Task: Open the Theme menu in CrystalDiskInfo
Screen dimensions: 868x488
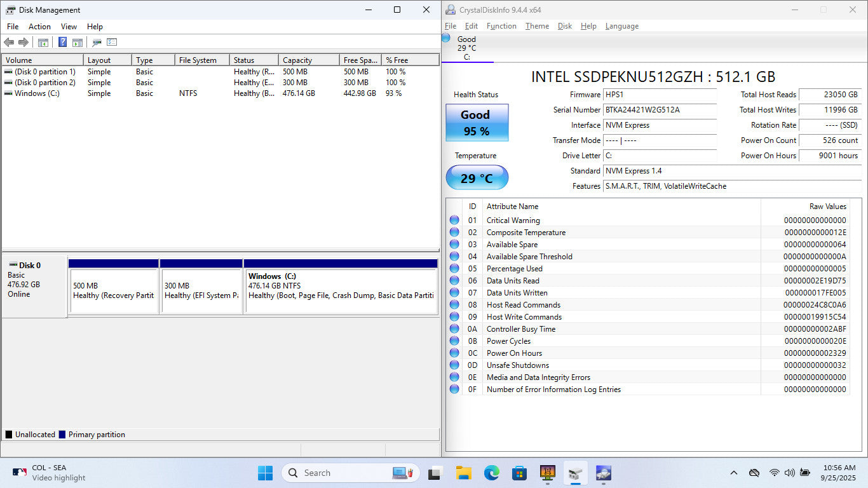Action: (537, 26)
